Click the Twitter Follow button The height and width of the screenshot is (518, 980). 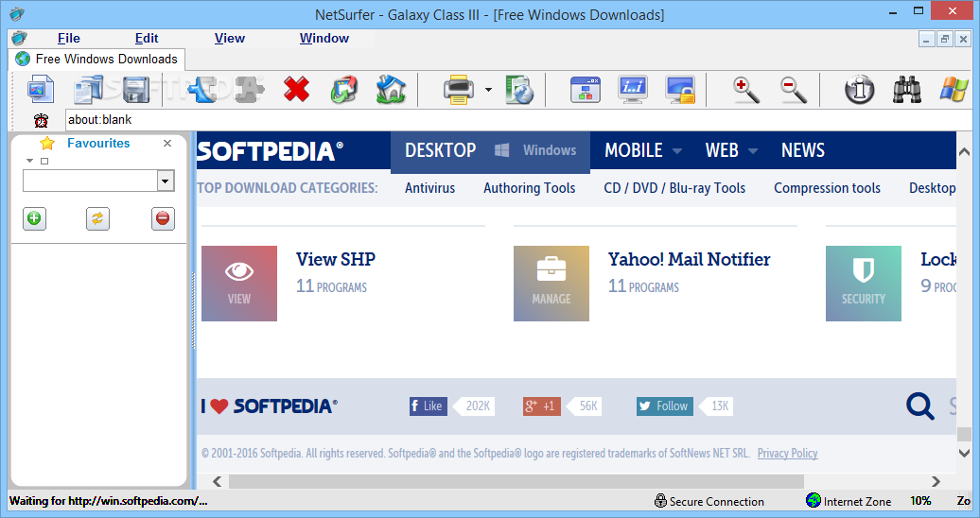coord(664,406)
